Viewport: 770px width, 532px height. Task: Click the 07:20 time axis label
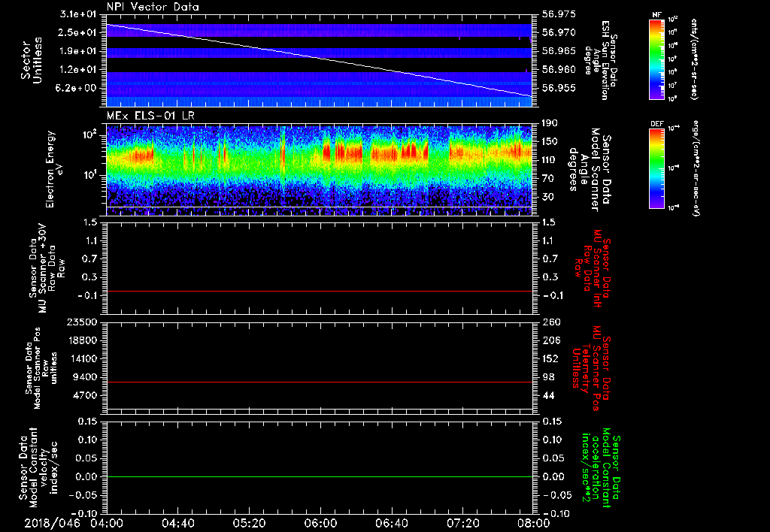click(x=463, y=522)
